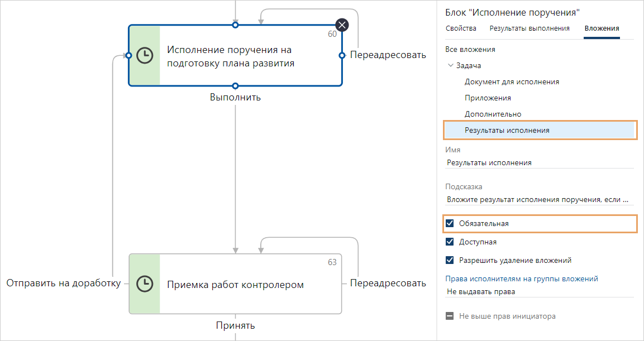
Task: Open the "Результаты выполнения" tab
Action: (529, 28)
